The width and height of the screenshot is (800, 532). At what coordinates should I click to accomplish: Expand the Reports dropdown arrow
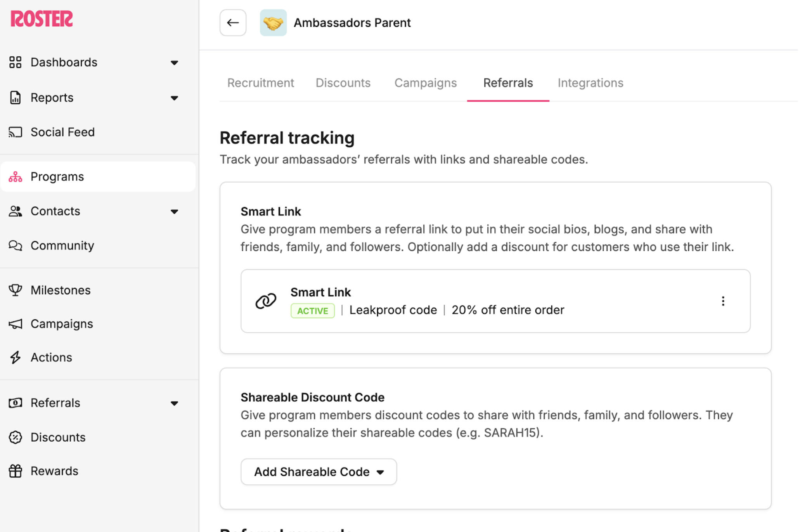(x=174, y=98)
